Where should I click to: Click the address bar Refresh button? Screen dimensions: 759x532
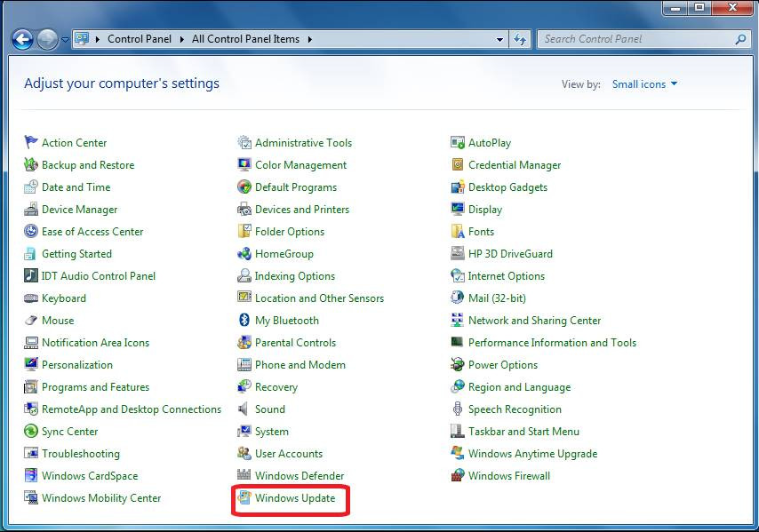coord(520,39)
